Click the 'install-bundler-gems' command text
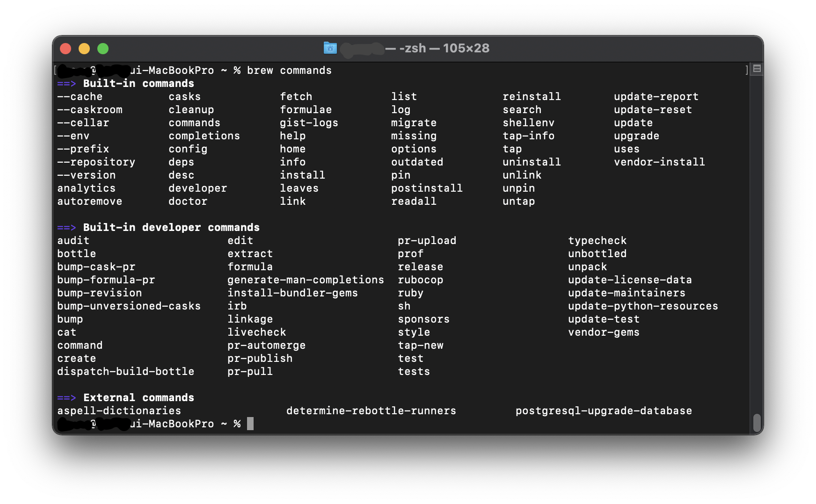 tap(293, 293)
